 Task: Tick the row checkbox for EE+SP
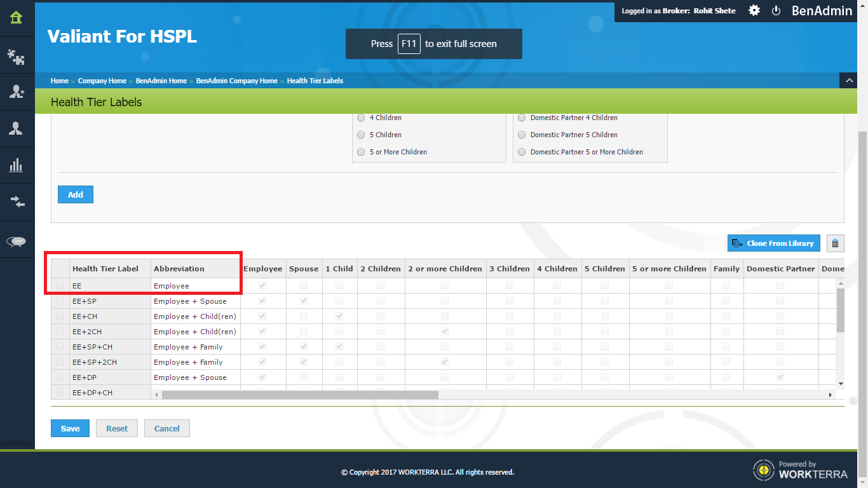pos(60,301)
